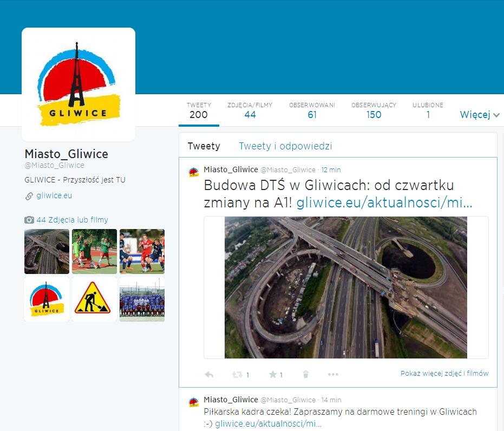Open gliwice.eu/aktualnosci link in Piłkarska kadra tweet
Viewport: 504px width, 431px height.
click(269, 424)
